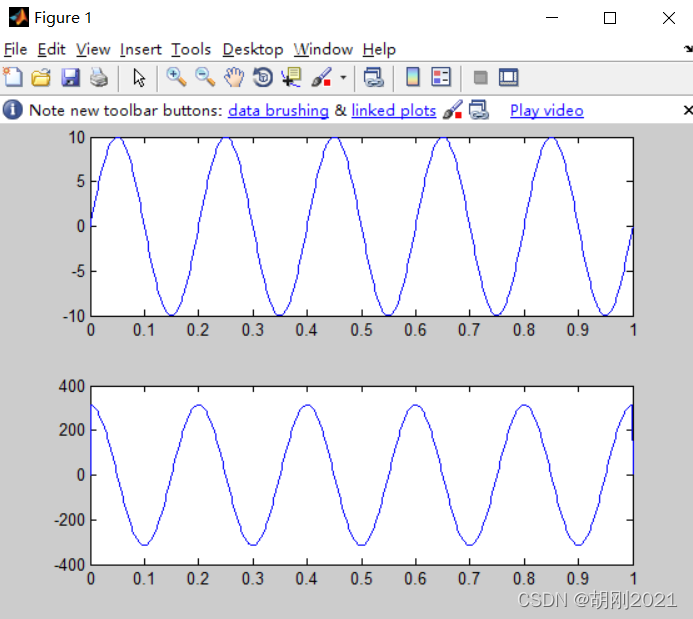Open the Window menu
693x619 pixels.
323,49
